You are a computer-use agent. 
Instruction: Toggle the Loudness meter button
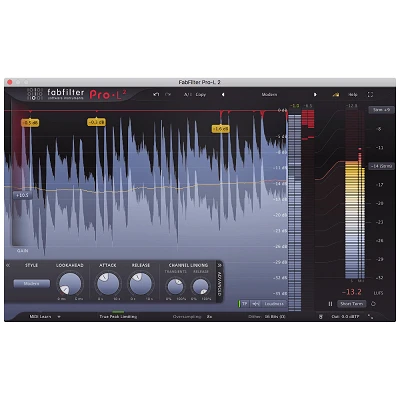tap(274, 304)
